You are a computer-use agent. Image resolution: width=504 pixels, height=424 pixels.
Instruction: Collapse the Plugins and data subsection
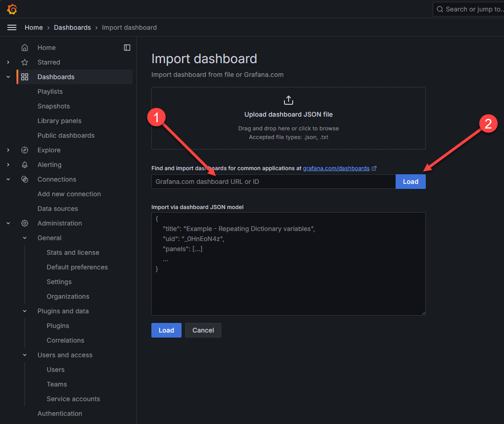point(25,311)
